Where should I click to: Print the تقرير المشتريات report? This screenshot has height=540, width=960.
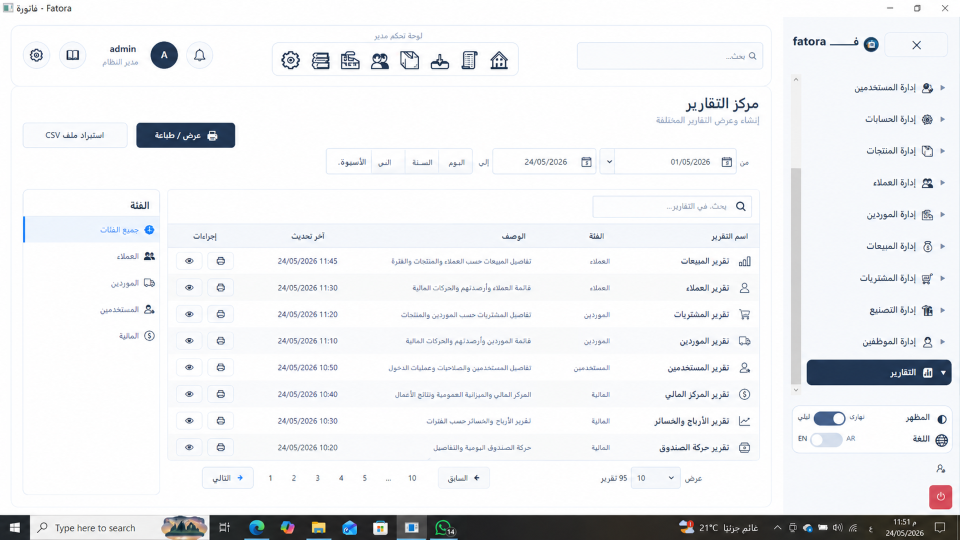coord(220,314)
